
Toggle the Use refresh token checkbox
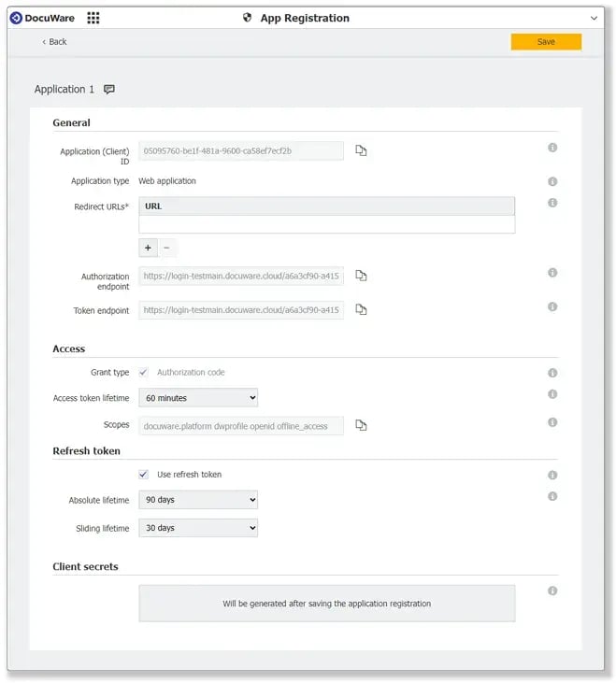pyautogui.click(x=143, y=475)
